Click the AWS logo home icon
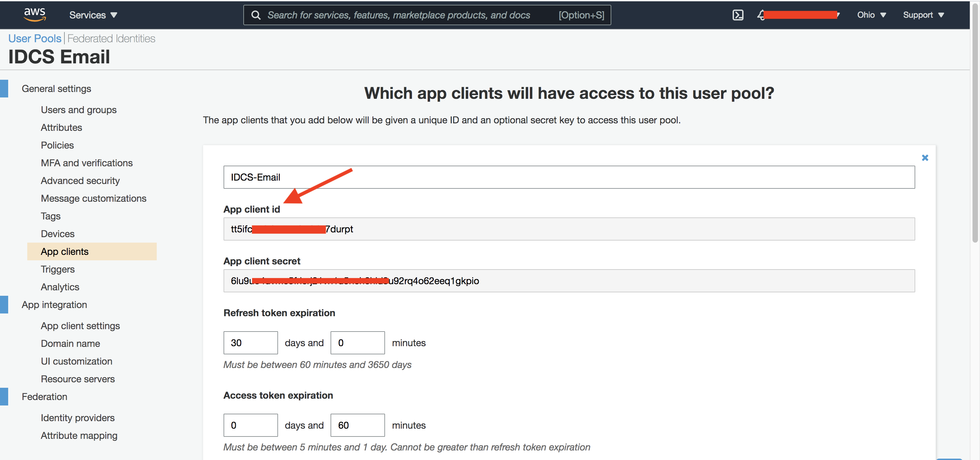Screen dimensions: 980x460 pos(35,14)
